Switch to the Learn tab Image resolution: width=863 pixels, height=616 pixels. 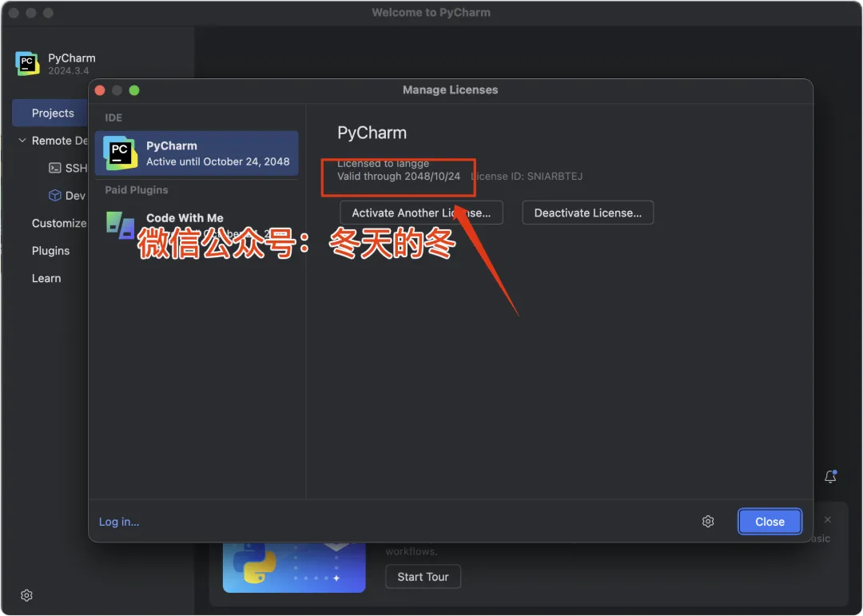(46, 278)
